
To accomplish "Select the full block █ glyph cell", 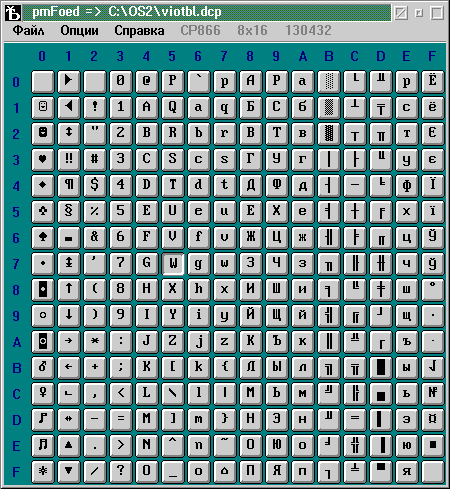I will (381, 367).
